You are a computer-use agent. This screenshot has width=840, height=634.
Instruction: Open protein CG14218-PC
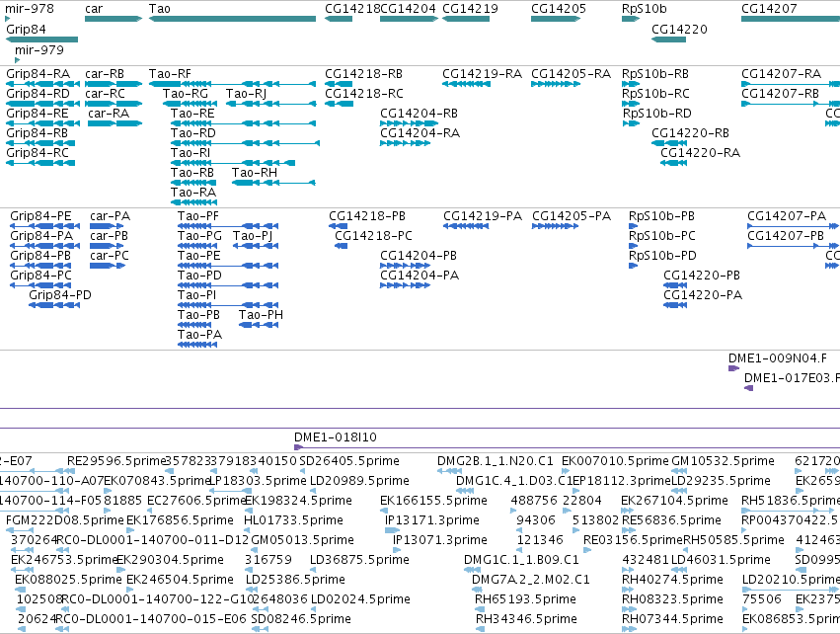[341, 246]
